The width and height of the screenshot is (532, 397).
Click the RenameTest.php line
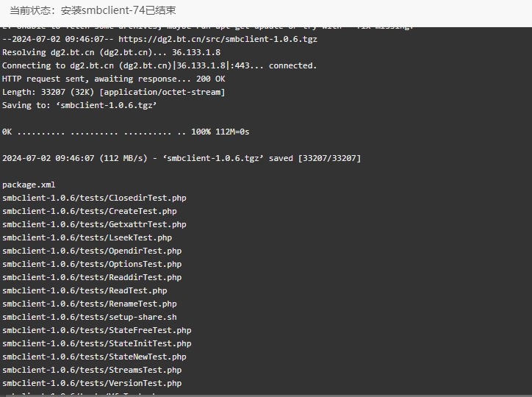tap(90, 304)
